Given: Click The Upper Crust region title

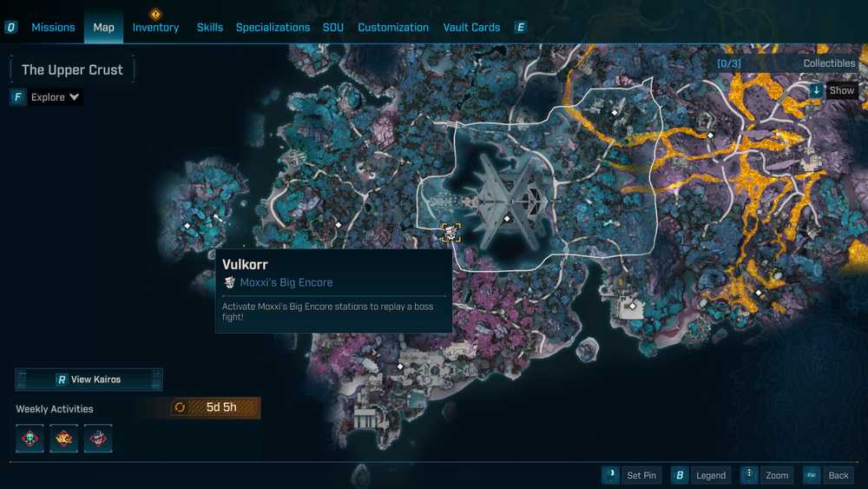Looking at the screenshot, I should [72, 69].
